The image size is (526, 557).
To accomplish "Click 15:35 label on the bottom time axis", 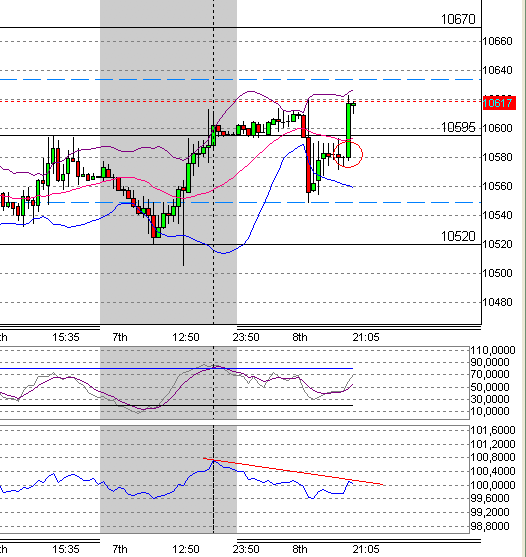I will coord(66,550).
